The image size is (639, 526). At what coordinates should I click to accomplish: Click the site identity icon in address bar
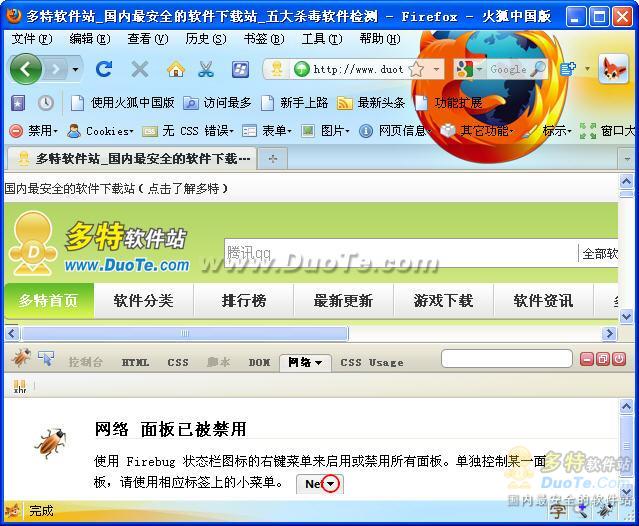coord(277,69)
